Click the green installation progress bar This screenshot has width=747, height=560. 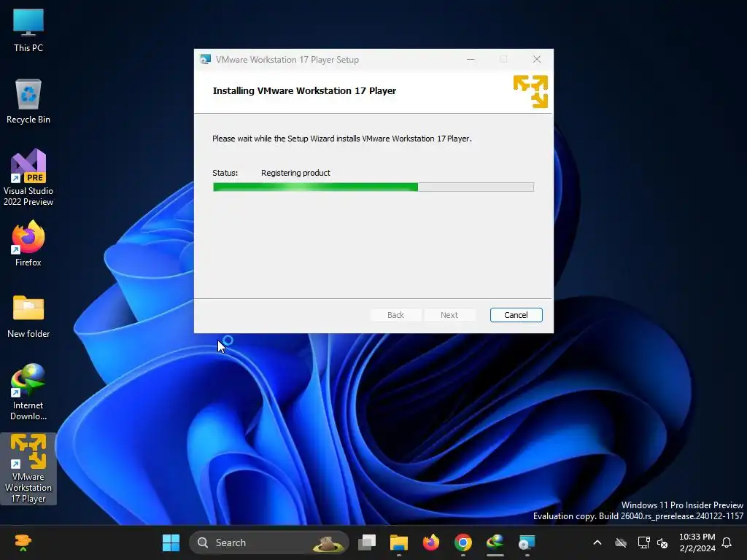point(373,187)
